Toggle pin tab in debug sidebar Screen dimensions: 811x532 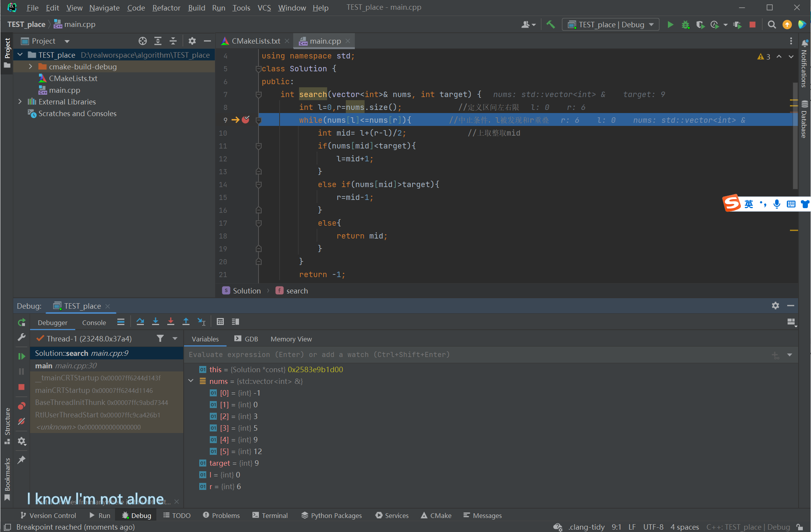click(22, 460)
